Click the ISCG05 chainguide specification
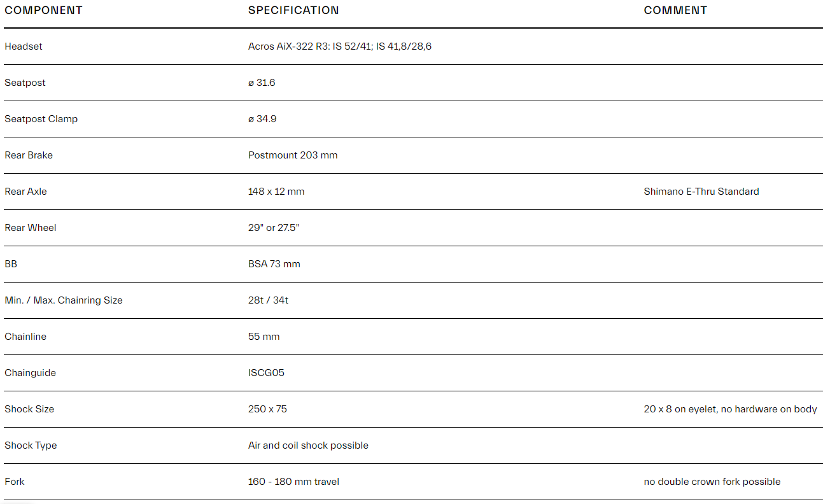Screen dimensions: 823x504 pos(266,373)
